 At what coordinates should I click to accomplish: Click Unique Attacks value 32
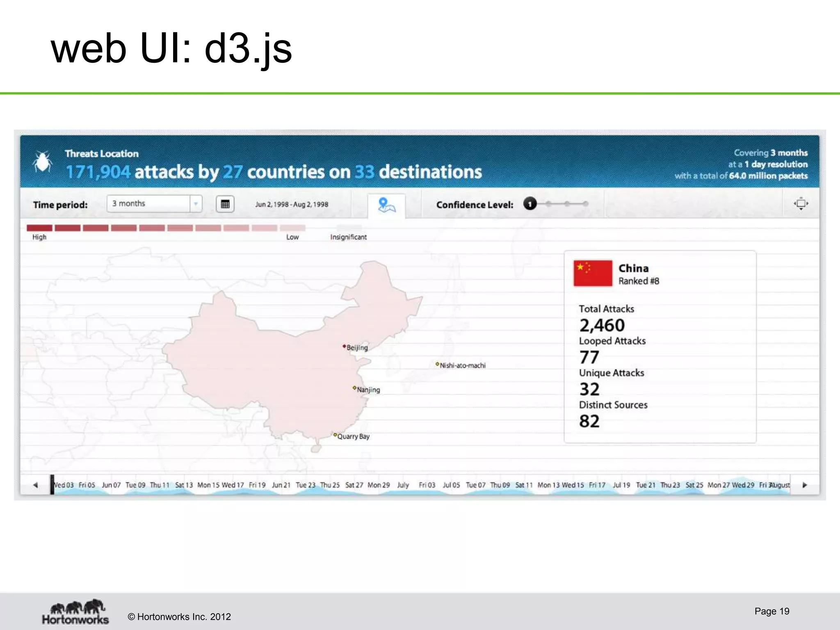[589, 389]
